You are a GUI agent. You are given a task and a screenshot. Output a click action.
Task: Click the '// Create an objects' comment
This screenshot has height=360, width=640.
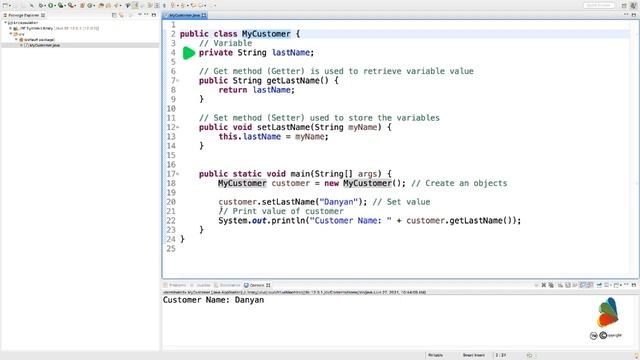click(x=459, y=183)
